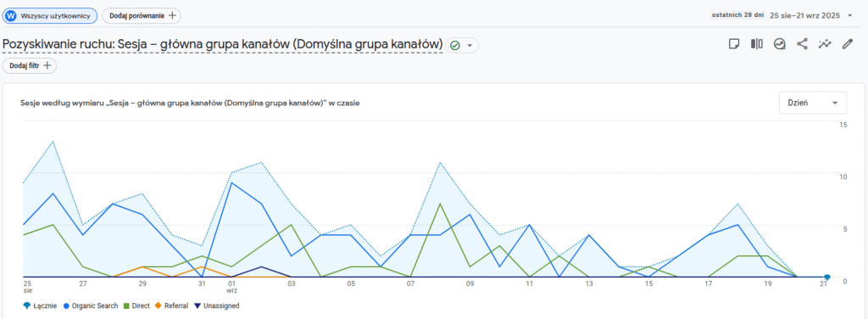This screenshot has width=868, height=319.
Task: Click the Łącznie marker at chart's right end
Action: click(826, 277)
